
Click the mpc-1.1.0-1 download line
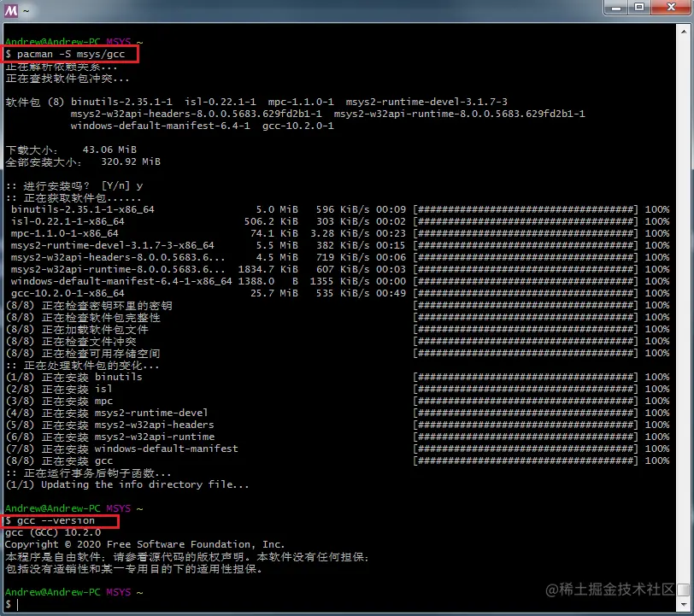click(x=62, y=232)
